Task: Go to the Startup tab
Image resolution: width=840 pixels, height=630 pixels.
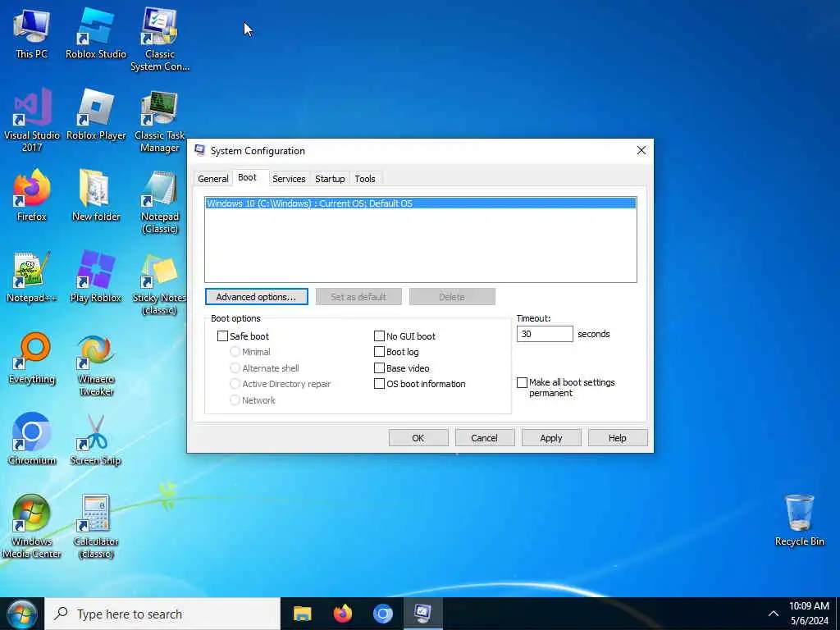Action: coord(330,179)
